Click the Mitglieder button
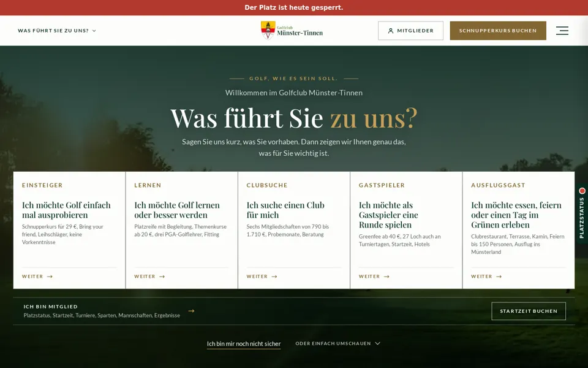The height and width of the screenshot is (368, 588). pyautogui.click(x=410, y=31)
